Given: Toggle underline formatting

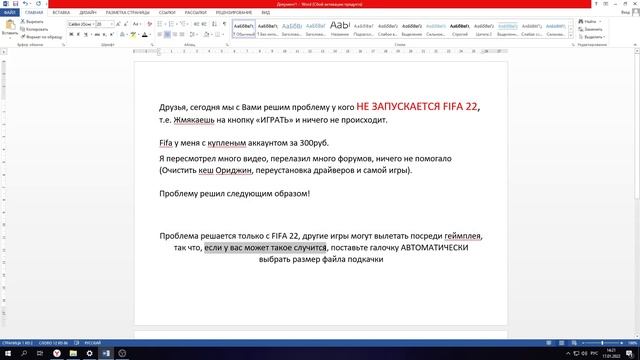Looking at the screenshot, I should 86,34.
